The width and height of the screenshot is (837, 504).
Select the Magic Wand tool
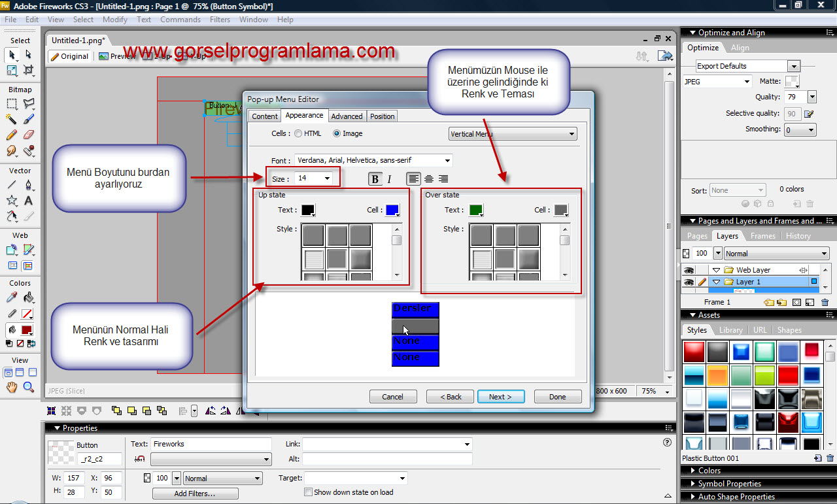[12, 119]
